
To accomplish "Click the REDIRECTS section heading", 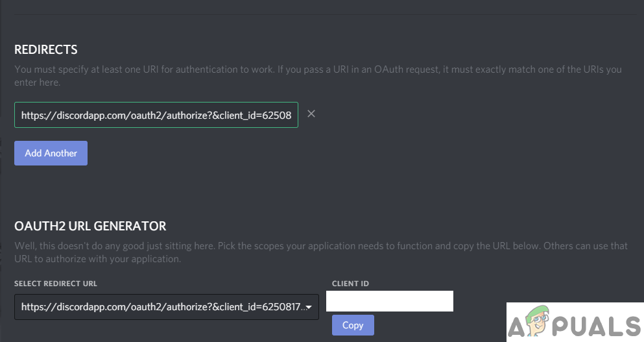I will (x=46, y=50).
